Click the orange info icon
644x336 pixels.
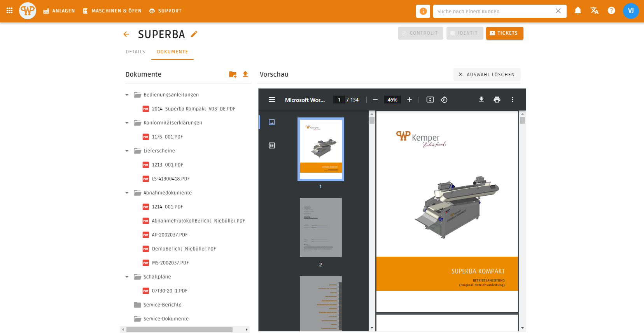[423, 11]
